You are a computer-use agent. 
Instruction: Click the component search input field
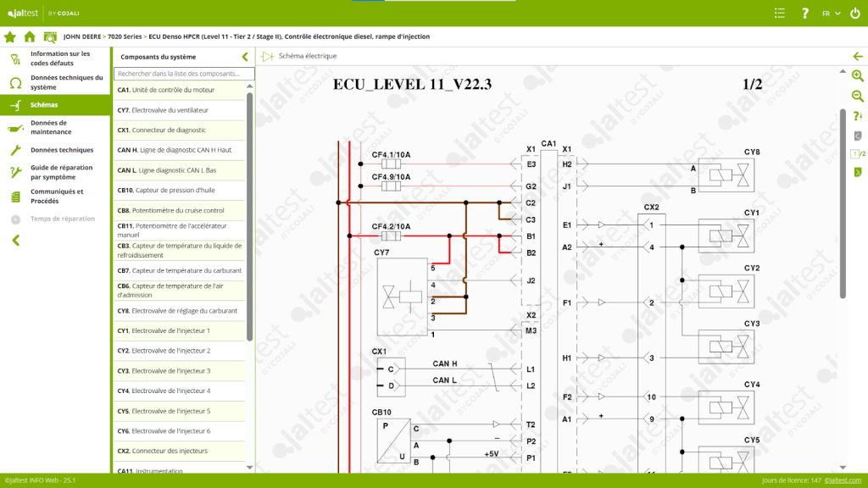[183, 74]
